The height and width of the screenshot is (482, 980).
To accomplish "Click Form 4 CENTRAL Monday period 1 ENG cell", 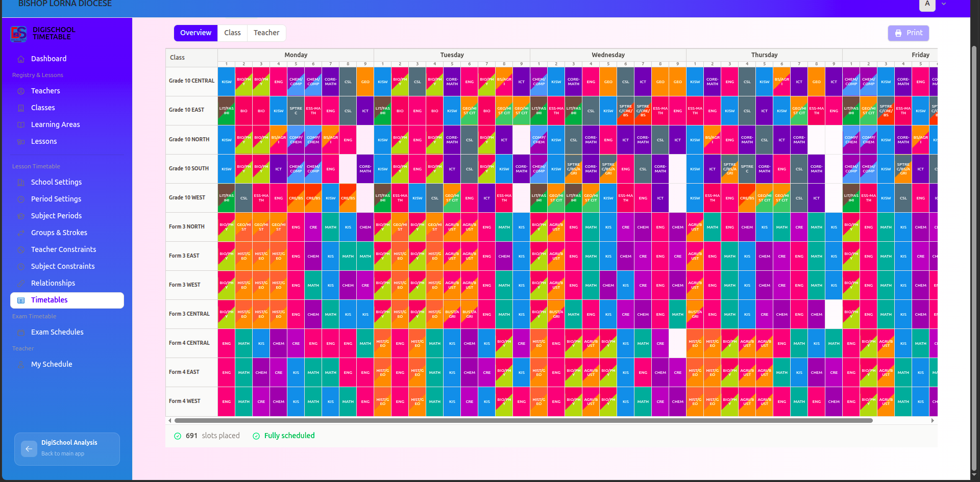I will [x=227, y=343].
